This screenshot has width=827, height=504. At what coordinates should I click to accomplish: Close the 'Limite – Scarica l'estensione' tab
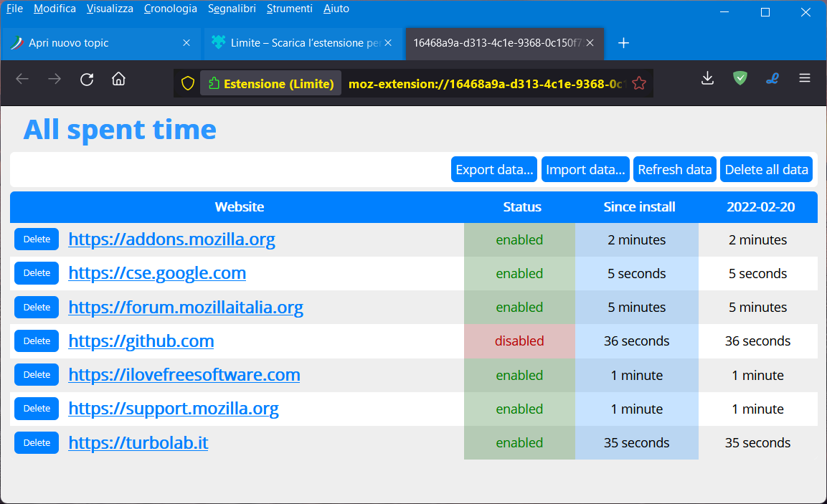(x=388, y=43)
